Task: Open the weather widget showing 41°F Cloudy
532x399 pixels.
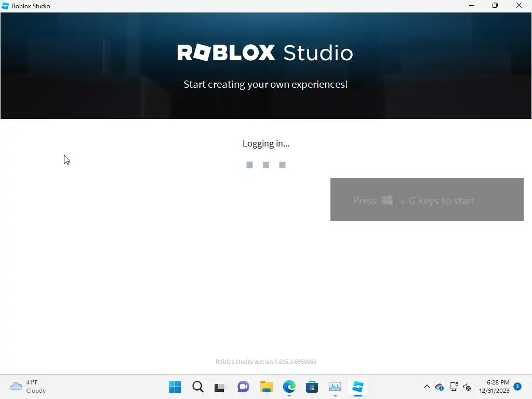Action: click(x=28, y=387)
